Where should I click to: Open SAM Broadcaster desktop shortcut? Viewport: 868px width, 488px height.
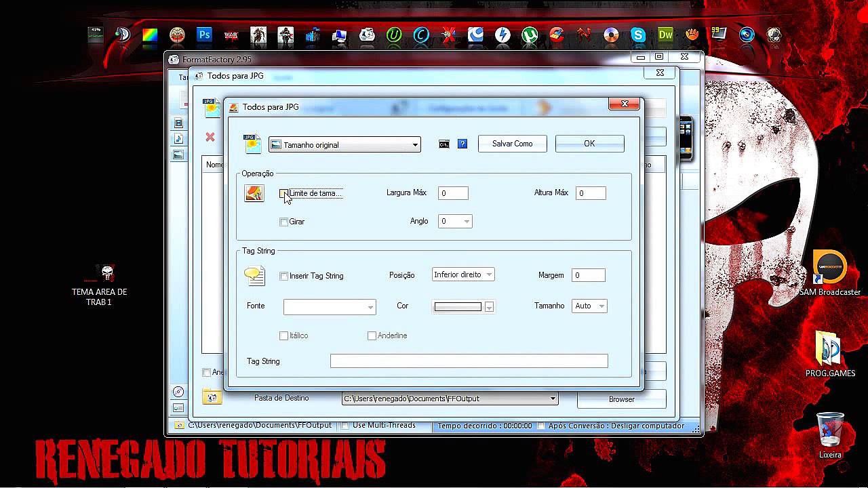[830, 273]
